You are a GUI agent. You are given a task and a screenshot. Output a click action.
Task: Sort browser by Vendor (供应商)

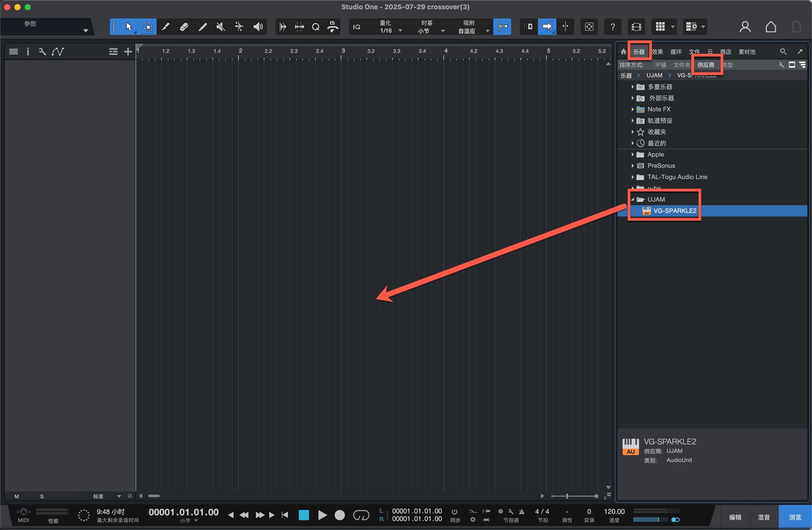706,65
